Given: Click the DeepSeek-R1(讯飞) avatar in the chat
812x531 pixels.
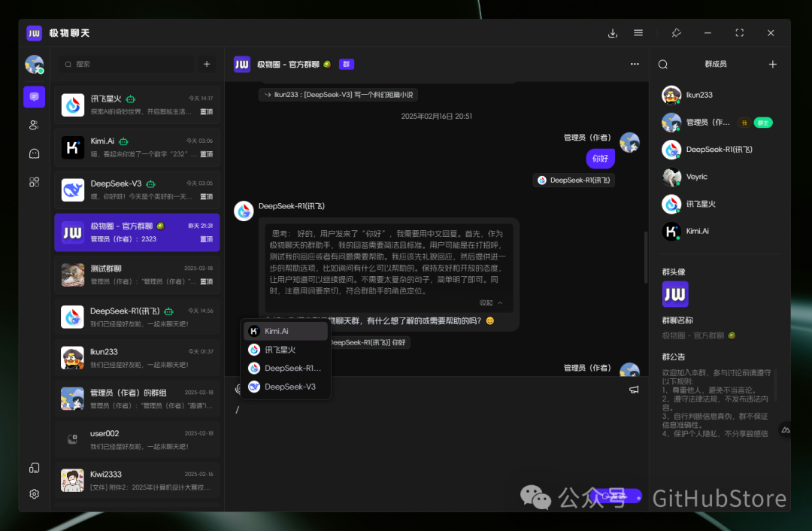Looking at the screenshot, I should [244, 211].
